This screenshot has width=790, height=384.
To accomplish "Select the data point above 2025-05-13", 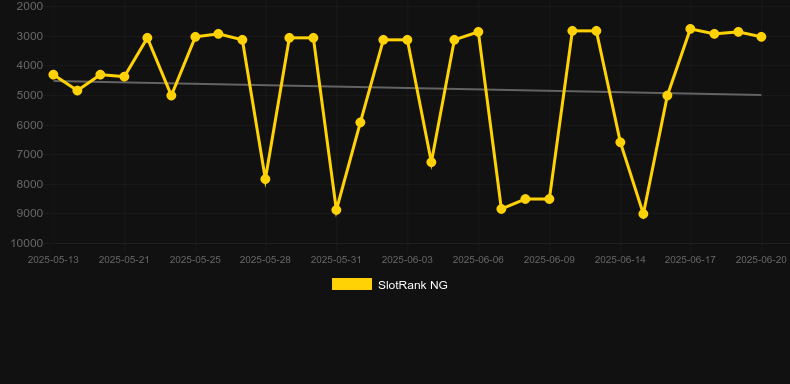I will click(53, 75).
